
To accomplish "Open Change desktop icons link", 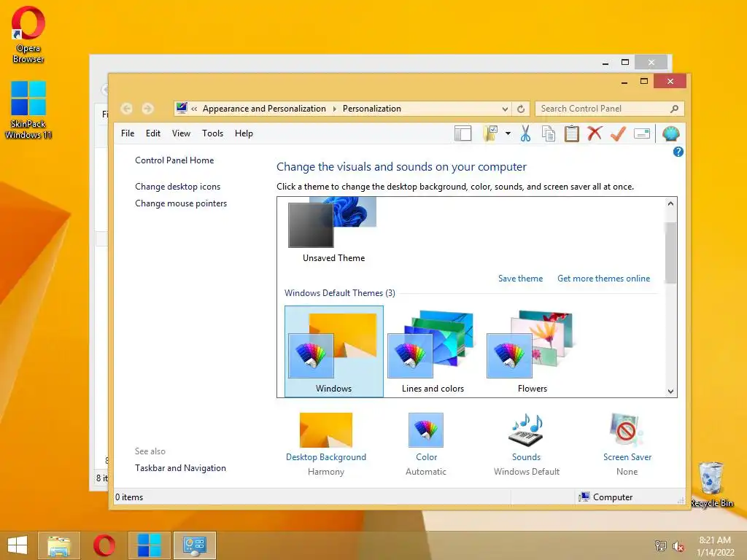I will [x=178, y=187].
